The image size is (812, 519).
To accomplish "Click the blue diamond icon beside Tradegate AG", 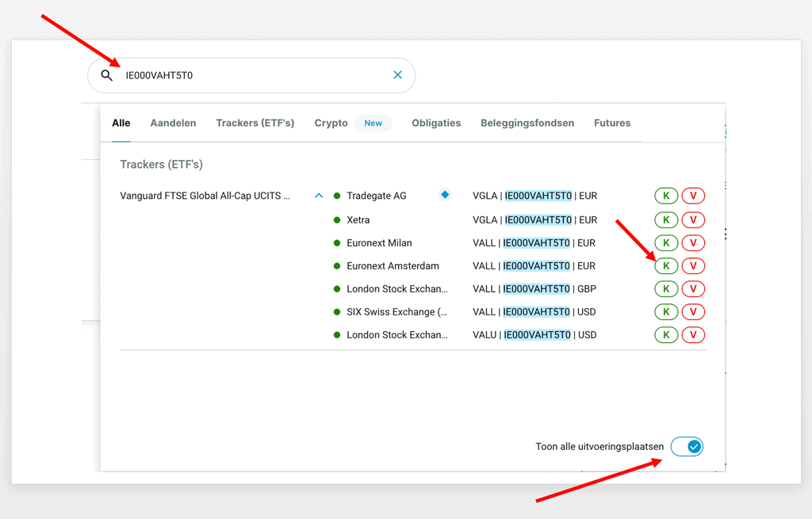I will [x=445, y=195].
